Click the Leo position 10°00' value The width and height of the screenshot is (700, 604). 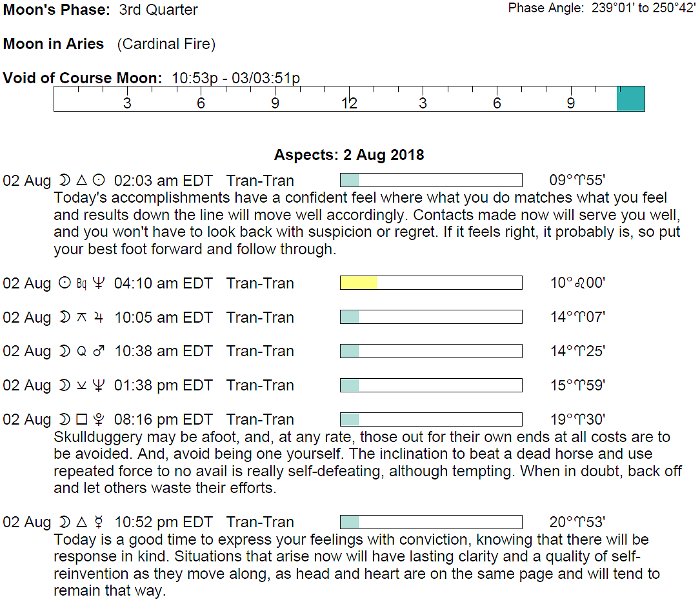coord(577,283)
